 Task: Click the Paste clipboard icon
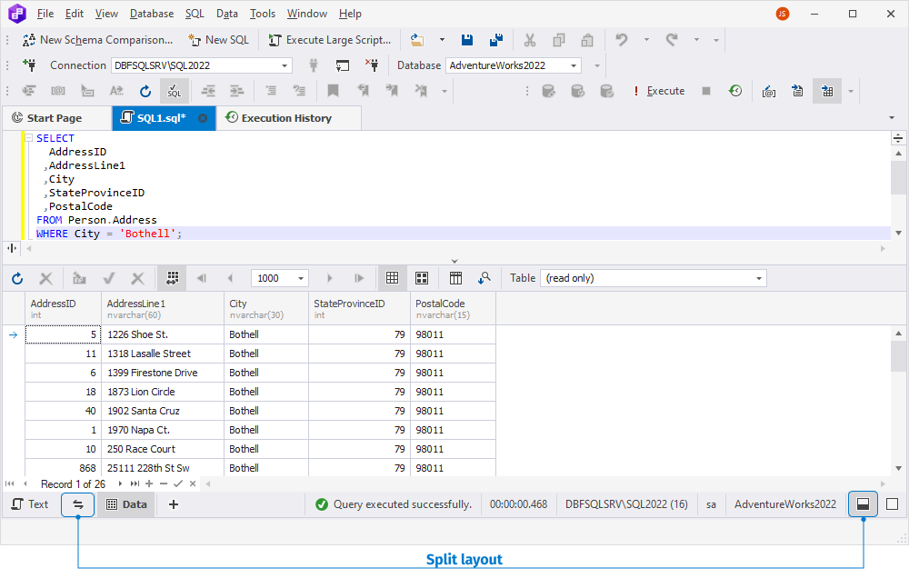coord(587,40)
